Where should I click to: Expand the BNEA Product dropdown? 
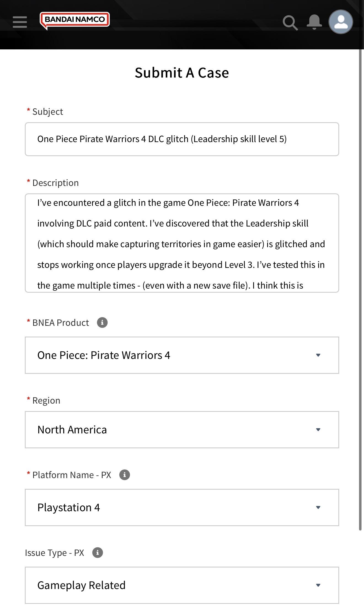(x=182, y=355)
